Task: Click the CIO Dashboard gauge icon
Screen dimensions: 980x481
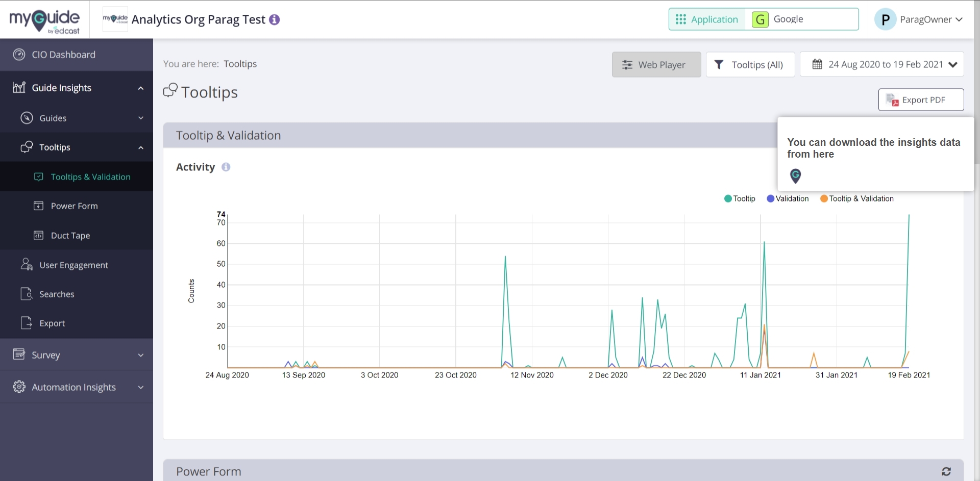Action: 19,55
